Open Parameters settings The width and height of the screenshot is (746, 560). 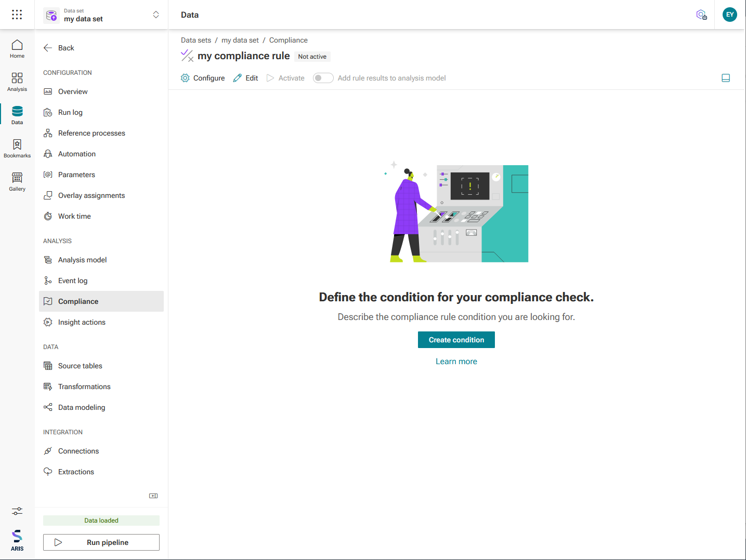[x=101, y=175]
